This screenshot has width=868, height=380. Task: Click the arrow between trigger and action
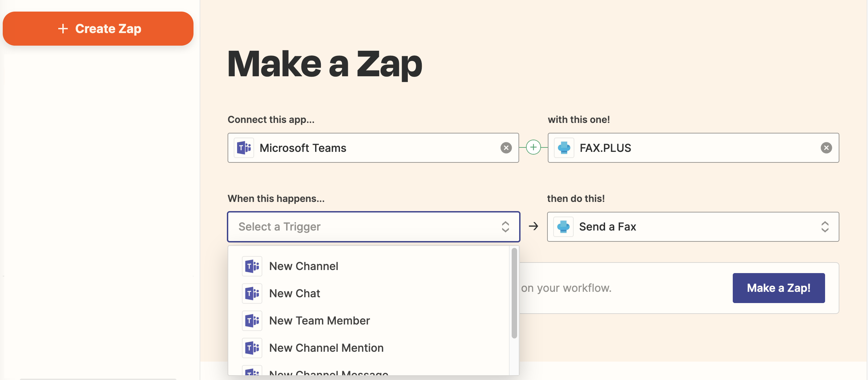pyautogui.click(x=533, y=226)
